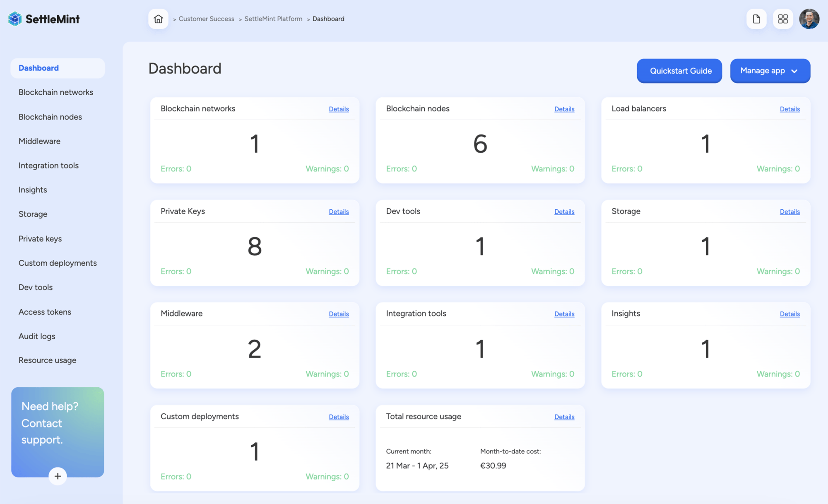This screenshot has width=828, height=504.
Task: Open Audit logs from the sidebar
Action: (x=36, y=336)
